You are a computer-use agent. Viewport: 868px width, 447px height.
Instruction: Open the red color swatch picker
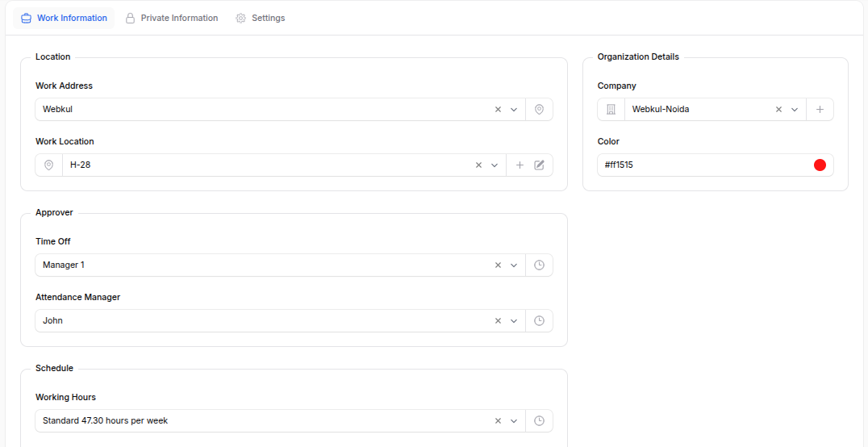[820, 165]
